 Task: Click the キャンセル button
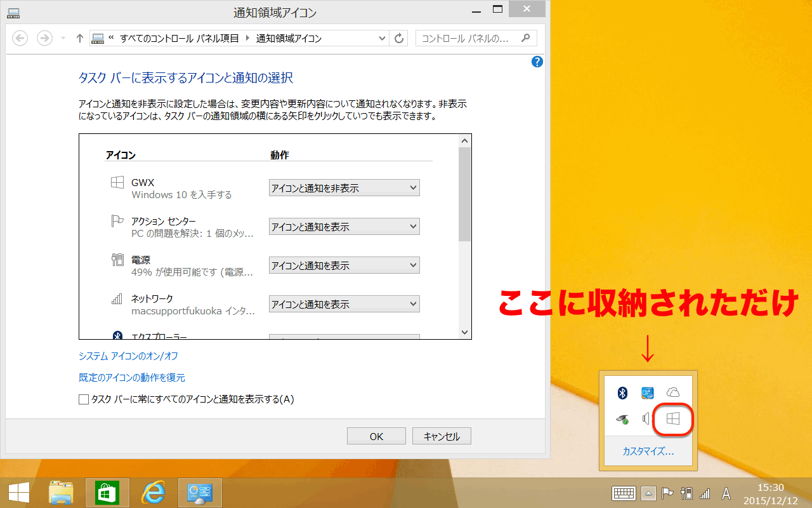[441, 436]
